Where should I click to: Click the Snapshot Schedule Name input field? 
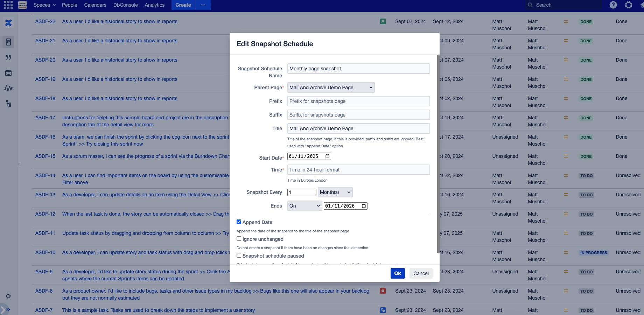point(358,69)
